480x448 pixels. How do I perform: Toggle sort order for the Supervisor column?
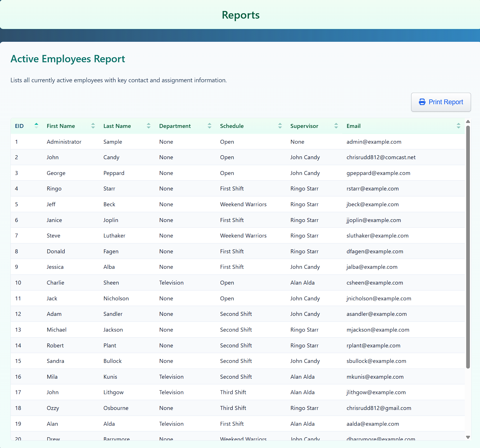[336, 126]
